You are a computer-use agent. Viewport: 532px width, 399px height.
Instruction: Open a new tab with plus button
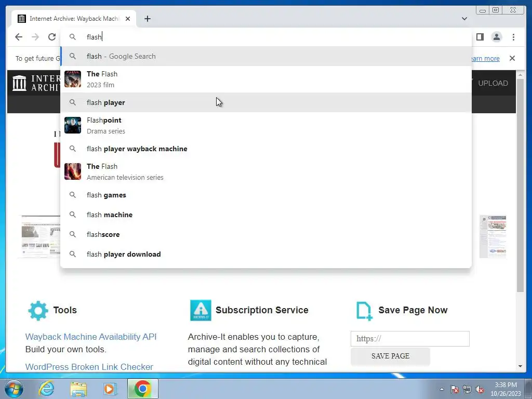(x=147, y=19)
